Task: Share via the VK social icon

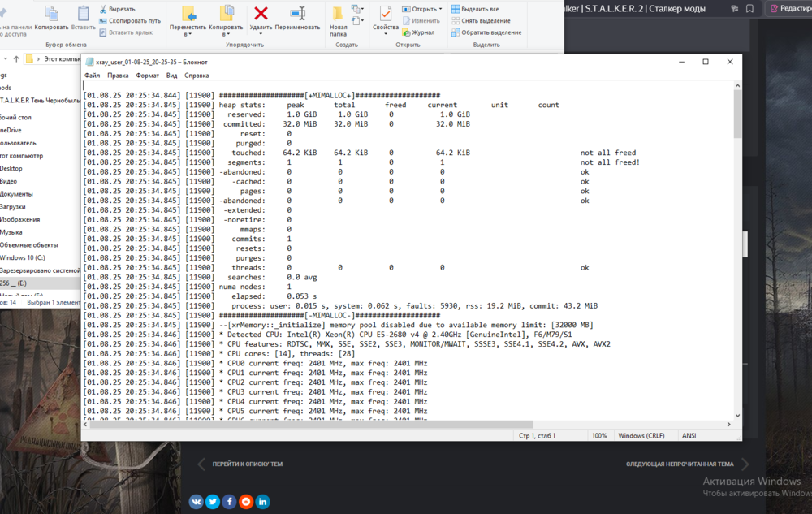Action: [197, 502]
